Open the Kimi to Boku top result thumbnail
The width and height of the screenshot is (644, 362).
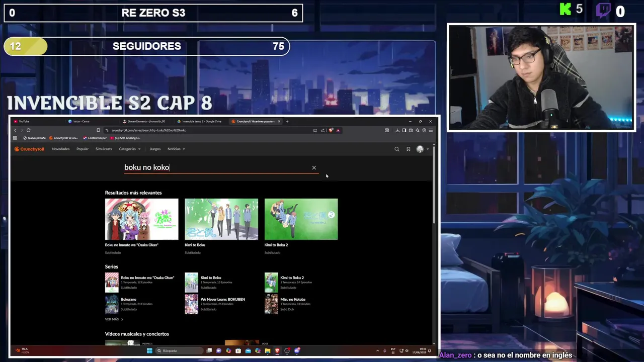pos(221,219)
